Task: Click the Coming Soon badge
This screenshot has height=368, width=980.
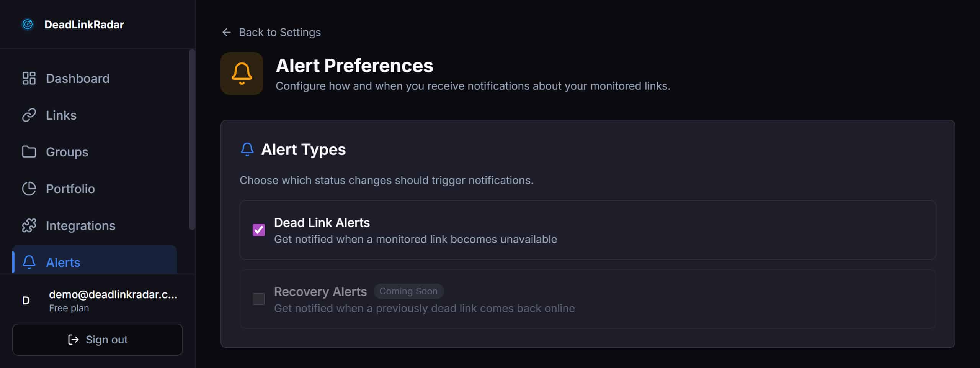Action: [408, 291]
